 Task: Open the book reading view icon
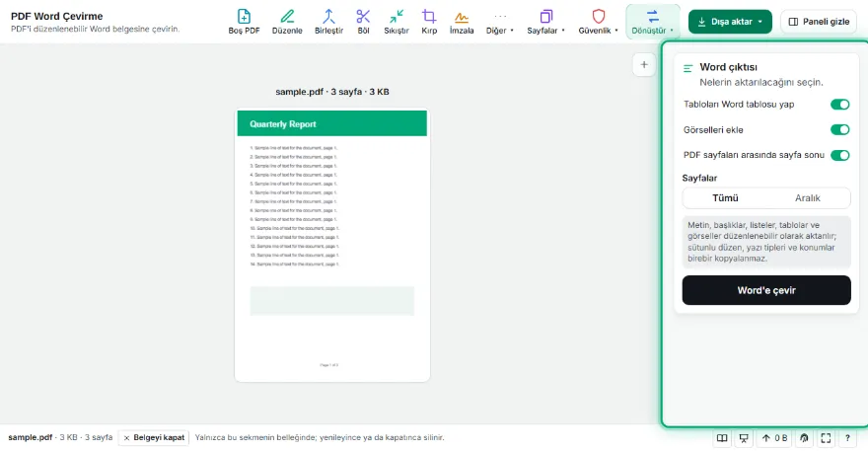pyautogui.click(x=722, y=438)
